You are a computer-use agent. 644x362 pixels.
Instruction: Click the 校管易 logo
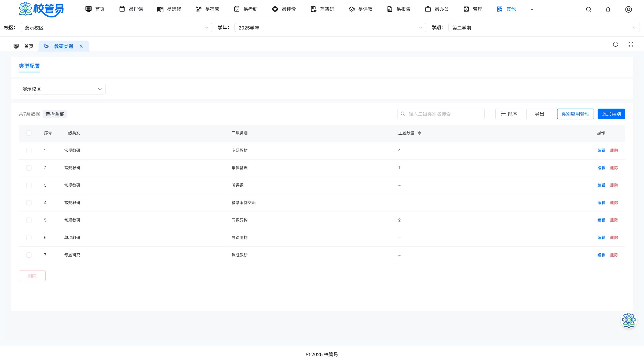point(41,9)
